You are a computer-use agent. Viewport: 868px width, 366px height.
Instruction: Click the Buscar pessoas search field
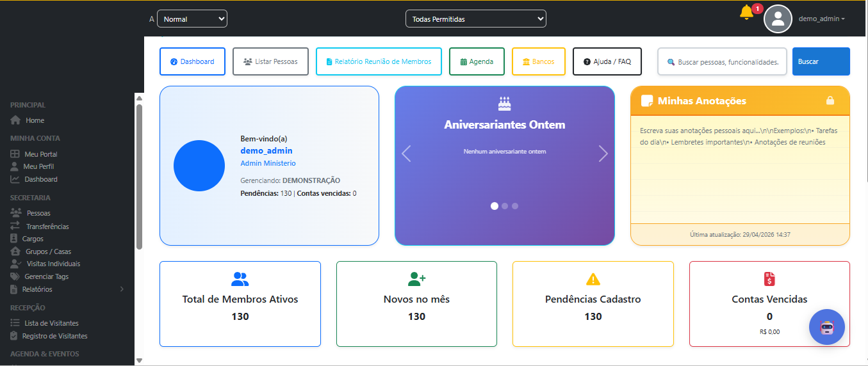coord(722,61)
